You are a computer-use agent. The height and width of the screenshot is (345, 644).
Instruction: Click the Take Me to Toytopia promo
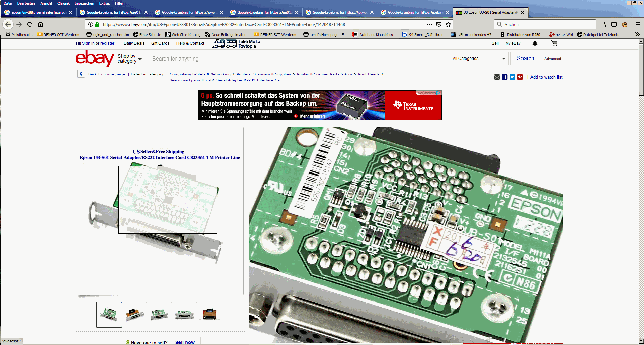tap(236, 44)
